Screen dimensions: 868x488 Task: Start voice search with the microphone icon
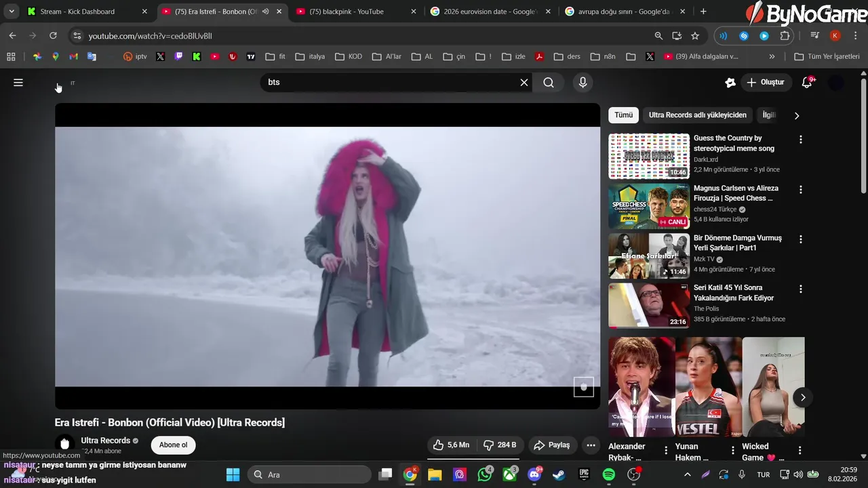coord(583,83)
